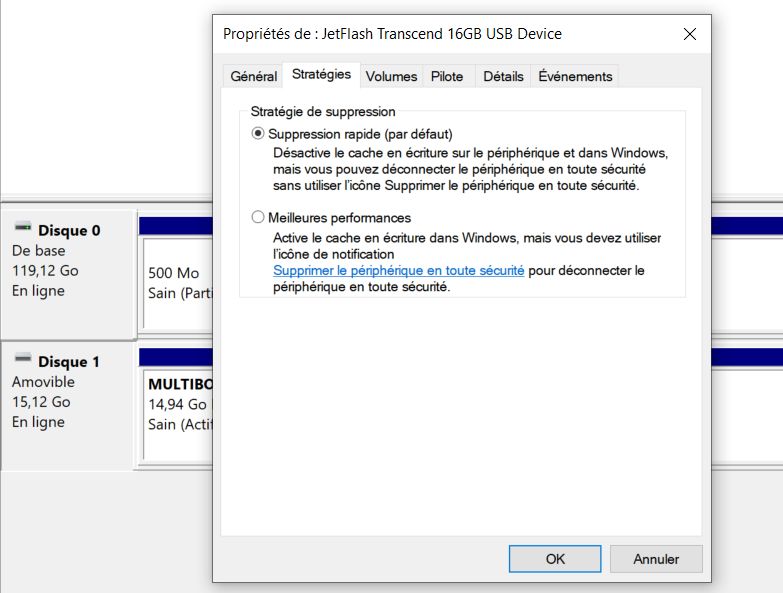Confirm with the OK button
This screenshot has height=593, width=783.
555,559
